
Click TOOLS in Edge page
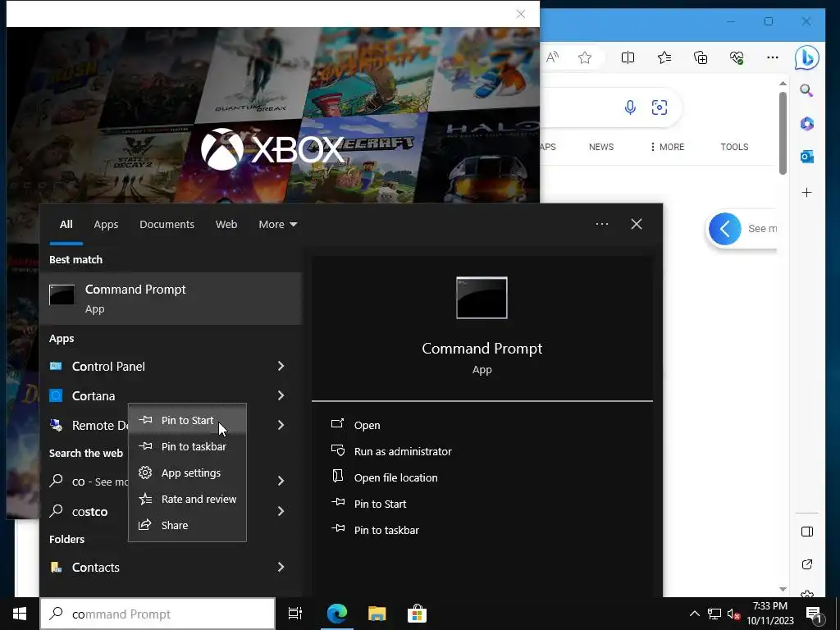tap(734, 147)
